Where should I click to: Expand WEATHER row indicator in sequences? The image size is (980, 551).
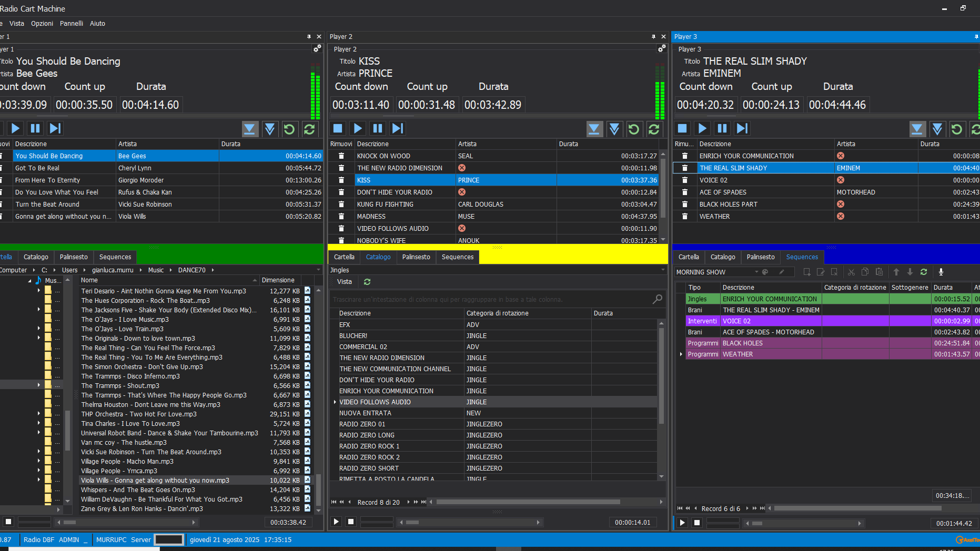681,354
